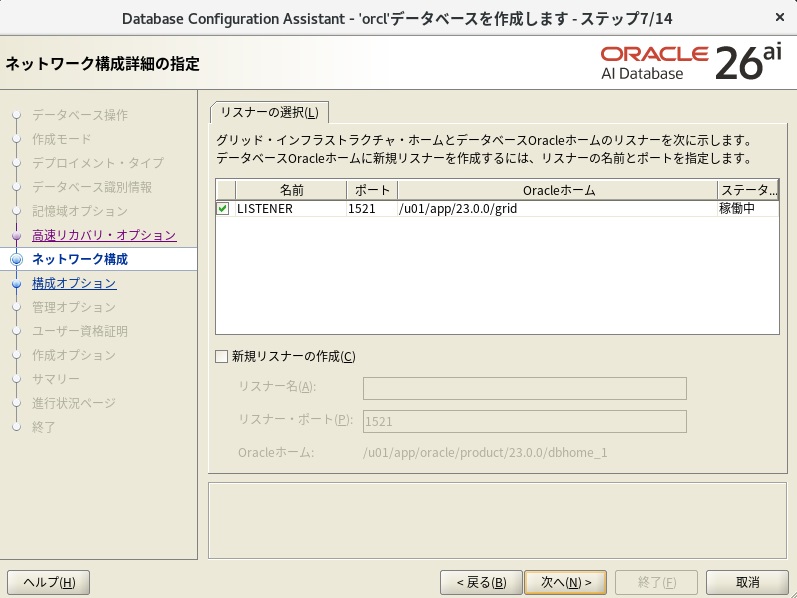Image resolution: width=797 pixels, height=598 pixels.
Task: Click the デプロイメント・タイプ step label
Action: 98,163
